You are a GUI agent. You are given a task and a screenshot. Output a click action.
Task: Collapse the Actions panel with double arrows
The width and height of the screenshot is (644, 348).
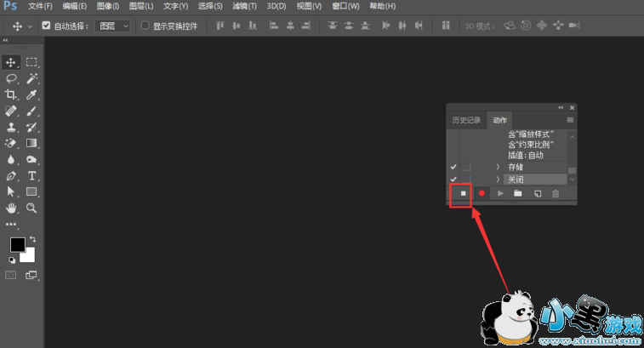click(561, 108)
